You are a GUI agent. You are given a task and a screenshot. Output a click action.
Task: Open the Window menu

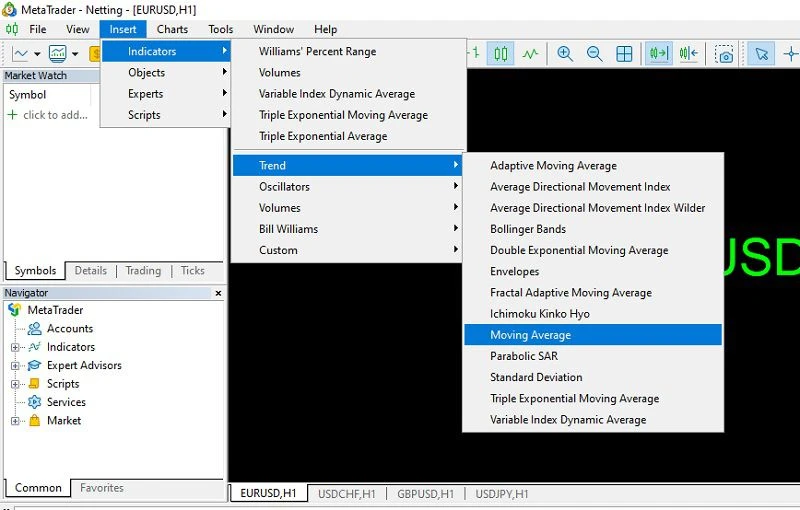pyautogui.click(x=273, y=29)
